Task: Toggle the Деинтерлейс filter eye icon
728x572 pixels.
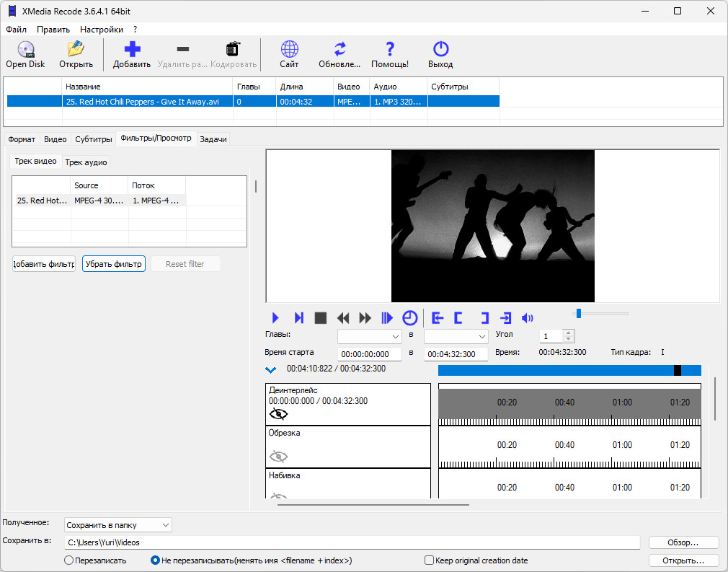Action: click(278, 413)
